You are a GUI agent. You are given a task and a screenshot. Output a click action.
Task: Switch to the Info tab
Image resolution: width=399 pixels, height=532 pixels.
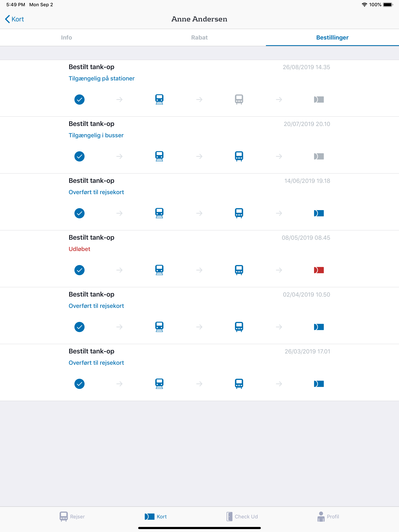pos(66,38)
